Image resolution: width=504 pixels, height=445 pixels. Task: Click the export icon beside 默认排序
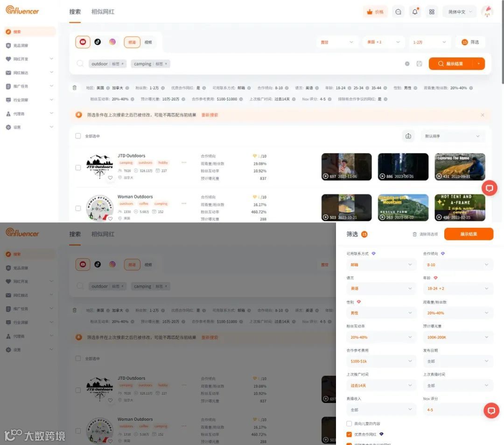click(408, 136)
